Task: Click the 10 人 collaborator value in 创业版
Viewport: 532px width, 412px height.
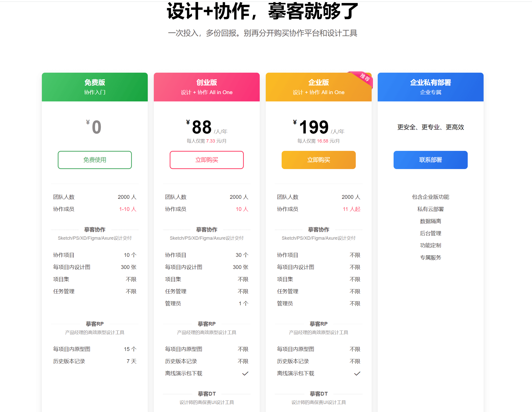Action: click(242, 209)
